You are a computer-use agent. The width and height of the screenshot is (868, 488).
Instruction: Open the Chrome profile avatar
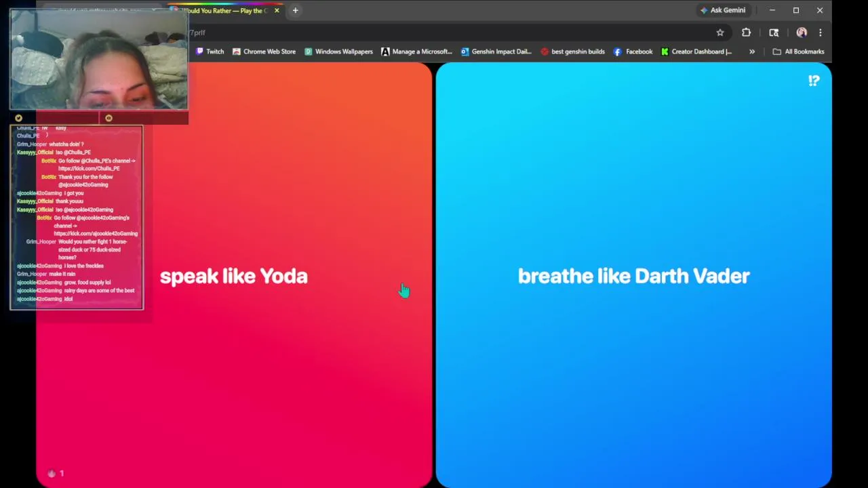(x=802, y=33)
